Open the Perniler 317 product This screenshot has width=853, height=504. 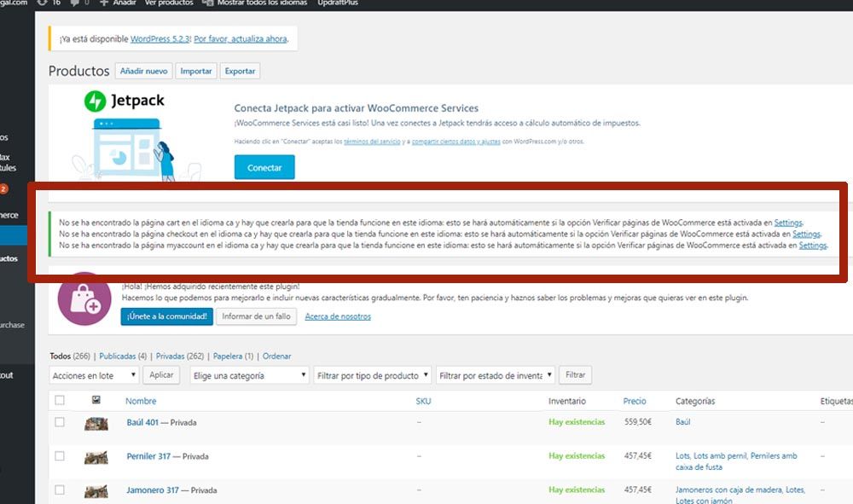[x=148, y=456]
